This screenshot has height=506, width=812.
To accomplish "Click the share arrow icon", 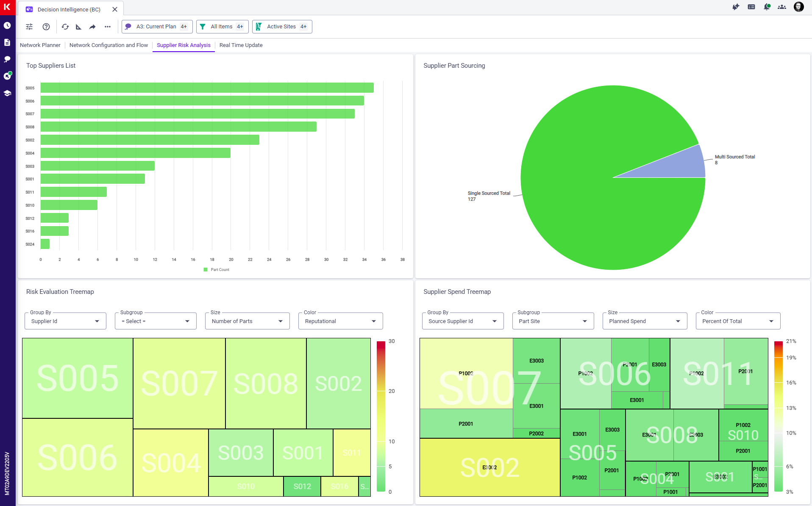I will [92, 27].
